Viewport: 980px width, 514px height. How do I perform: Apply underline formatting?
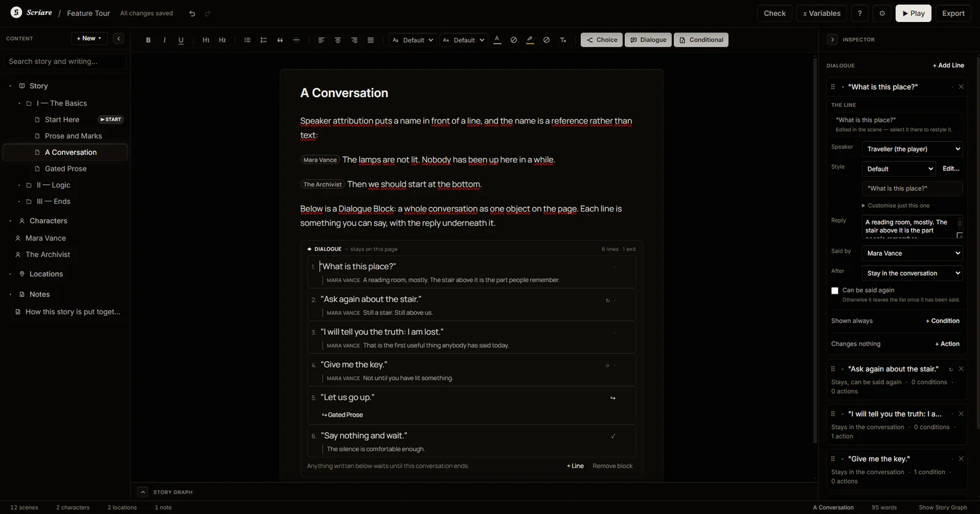click(x=181, y=40)
